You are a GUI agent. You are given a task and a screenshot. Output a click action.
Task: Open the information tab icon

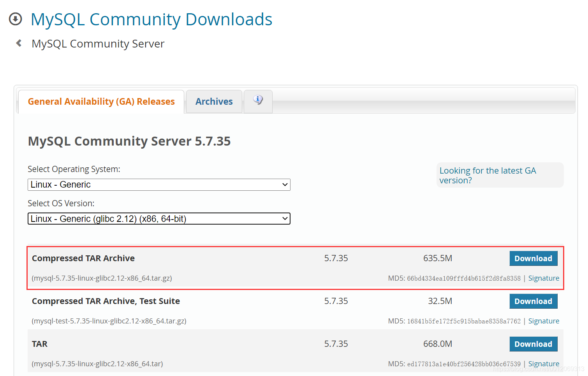point(258,100)
